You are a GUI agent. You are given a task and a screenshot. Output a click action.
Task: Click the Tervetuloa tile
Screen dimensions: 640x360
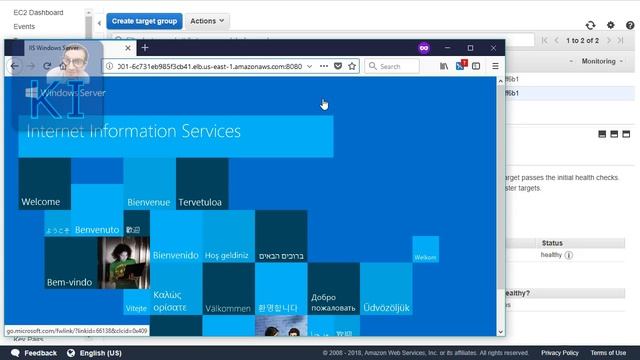[202, 184]
